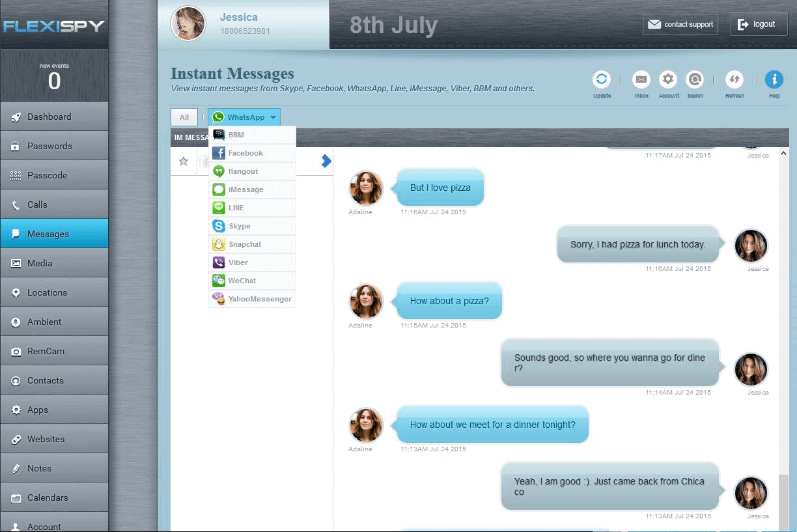Screen dimensions: 797x532
Task: Open Websites in the sidebar
Action: [x=54, y=439]
